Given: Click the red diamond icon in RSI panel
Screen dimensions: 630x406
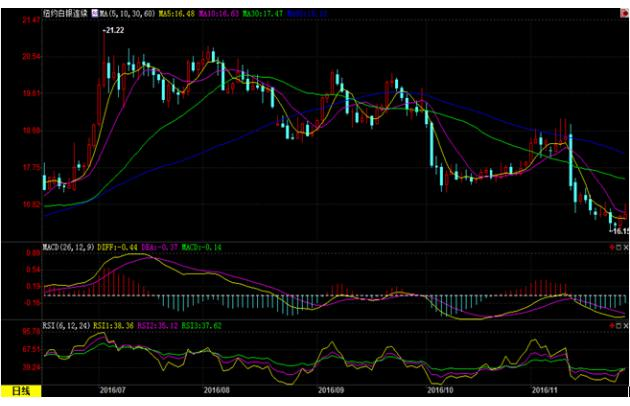Looking at the screenshot, I should [x=612, y=325].
